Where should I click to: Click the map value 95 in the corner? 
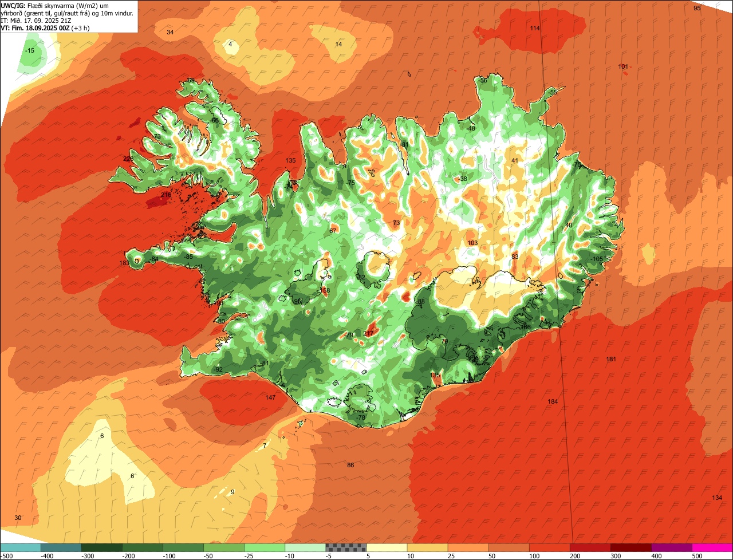[x=697, y=8]
